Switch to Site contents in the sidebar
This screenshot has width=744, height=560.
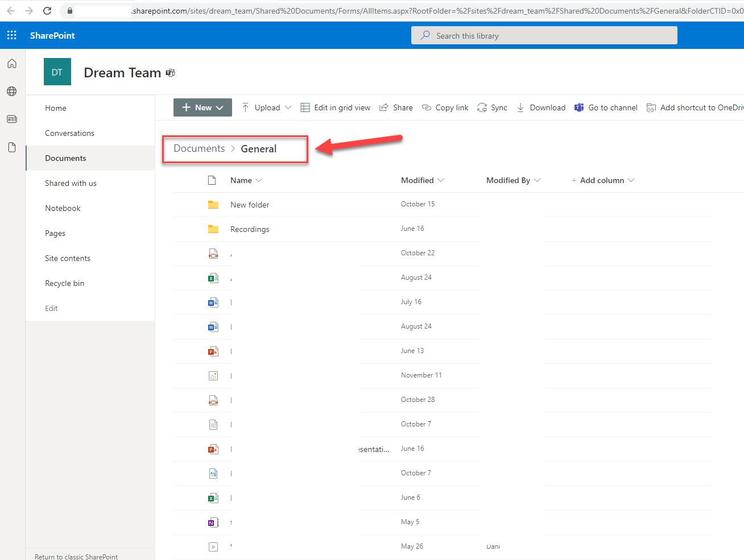pyautogui.click(x=67, y=258)
